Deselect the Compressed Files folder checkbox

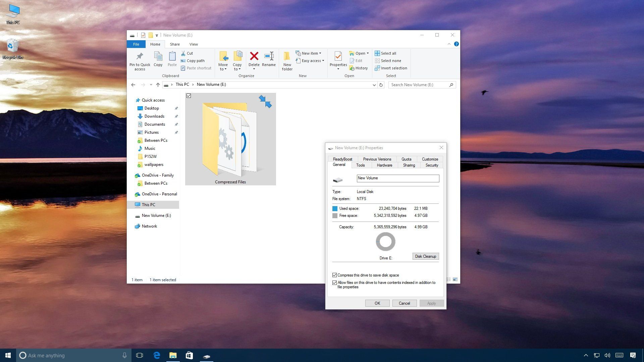[189, 96]
